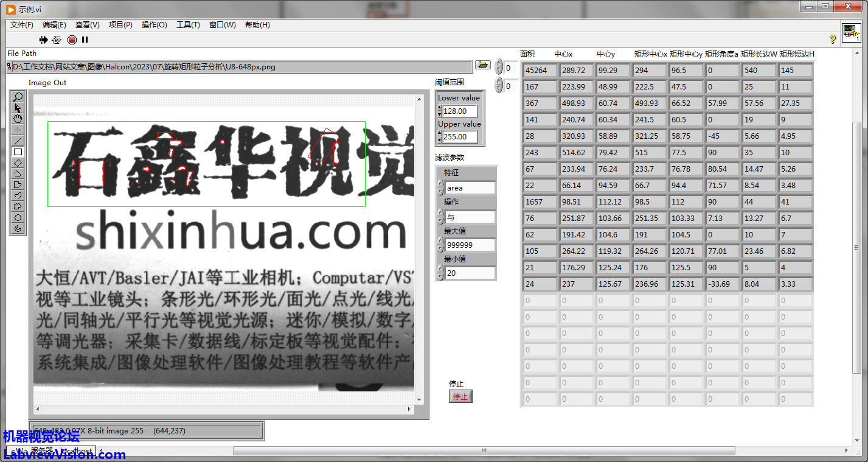
Task: Click the red 停止 button
Action: tap(460, 396)
